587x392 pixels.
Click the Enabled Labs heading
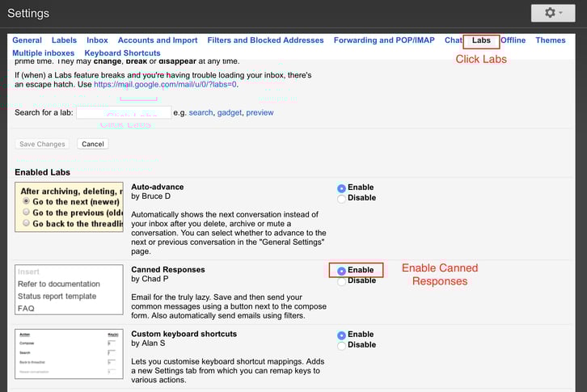coord(42,172)
